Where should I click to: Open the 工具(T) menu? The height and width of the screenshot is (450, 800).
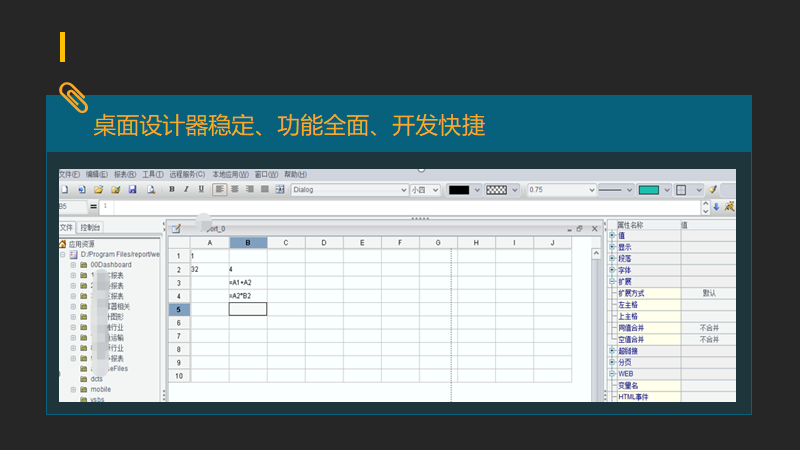pyautogui.click(x=153, y=174)
